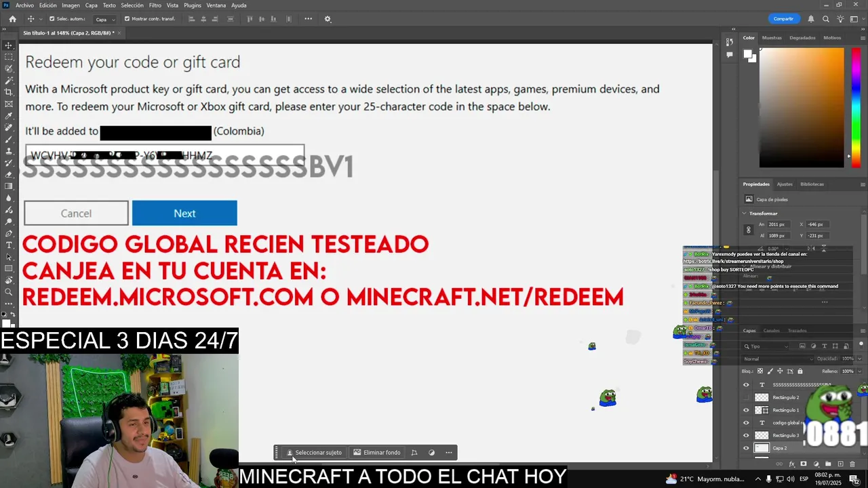Screen dimensions: 868x488
Task: Switch to the Bibliotecas tab
Action: click(x=812, y=184)
